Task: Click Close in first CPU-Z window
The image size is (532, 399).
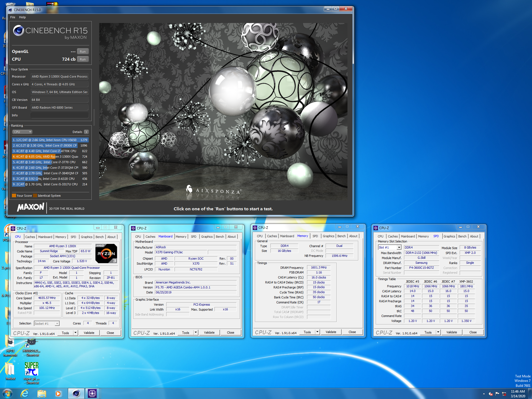Action: tap(110, 333)
